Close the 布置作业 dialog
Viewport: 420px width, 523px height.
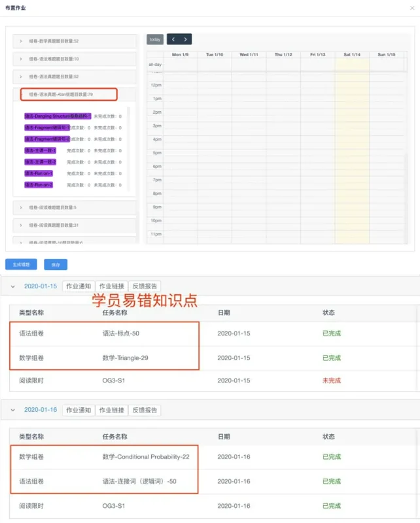[x=412, y=8]
